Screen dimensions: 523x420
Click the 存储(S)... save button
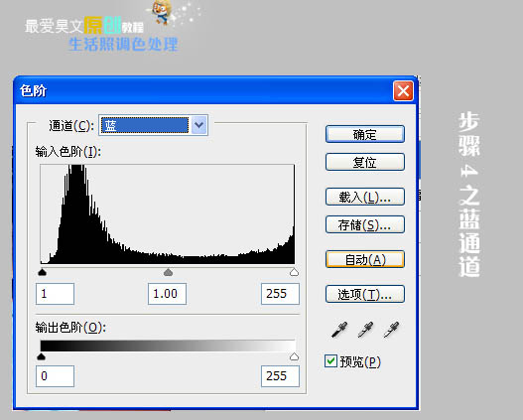point(365,224)
